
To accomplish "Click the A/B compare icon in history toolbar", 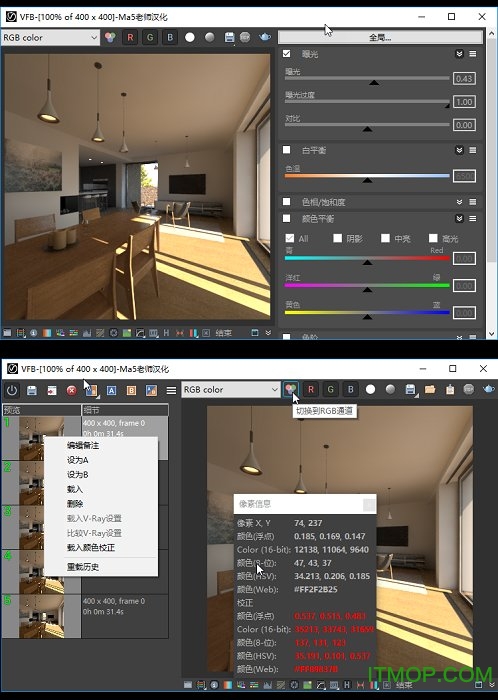I will 151,390.
